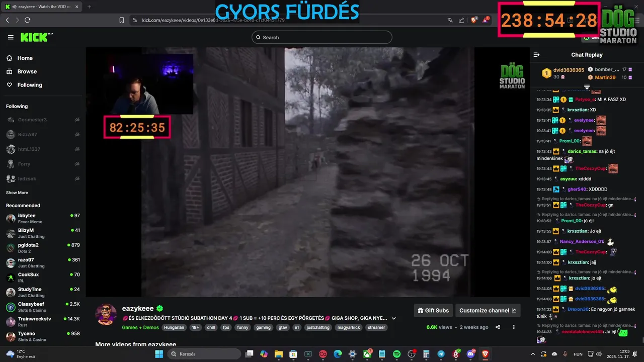Select the magyarkick tag
The image size is (644, 362).
[x=348, y=327]
